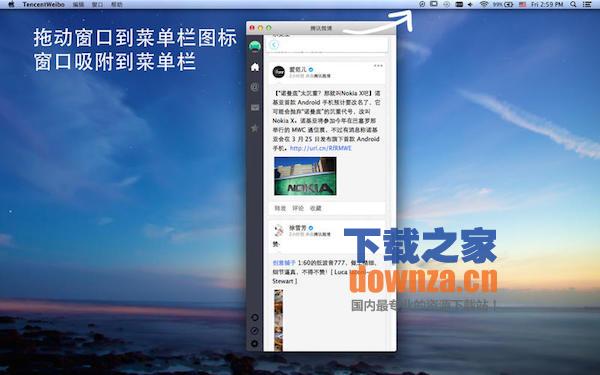
Task: Open private messages envelope icon
Action: pyautogui.click(x=255, y=108)
